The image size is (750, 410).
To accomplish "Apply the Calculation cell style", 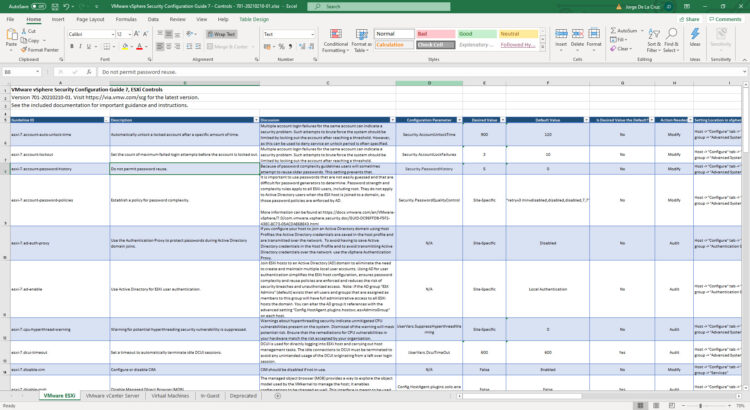I will click(394, 45).
